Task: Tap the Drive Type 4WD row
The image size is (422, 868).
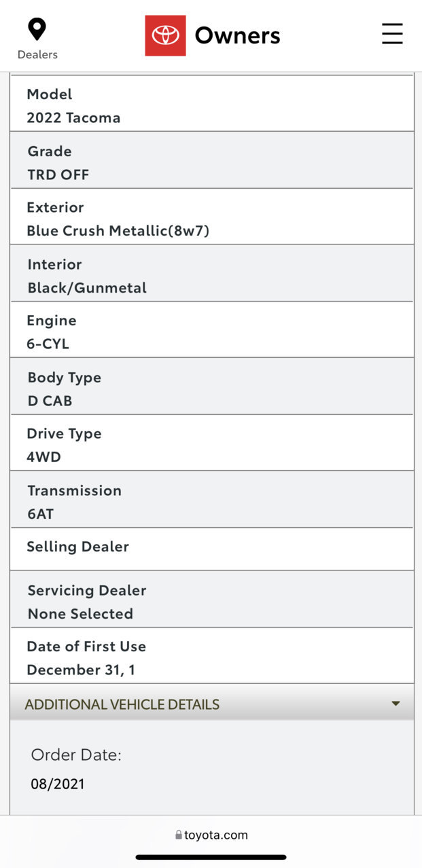Action: [x=212, y=443]
